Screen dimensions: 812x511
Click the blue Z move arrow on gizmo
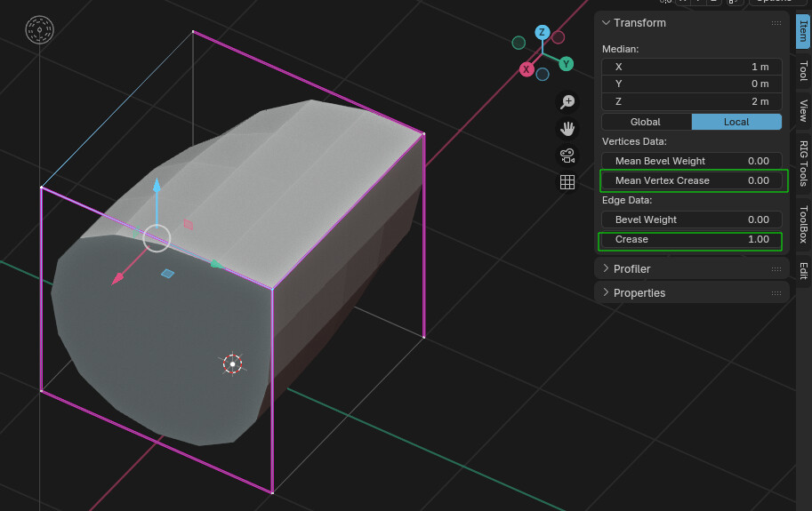[x=157, y=187]
